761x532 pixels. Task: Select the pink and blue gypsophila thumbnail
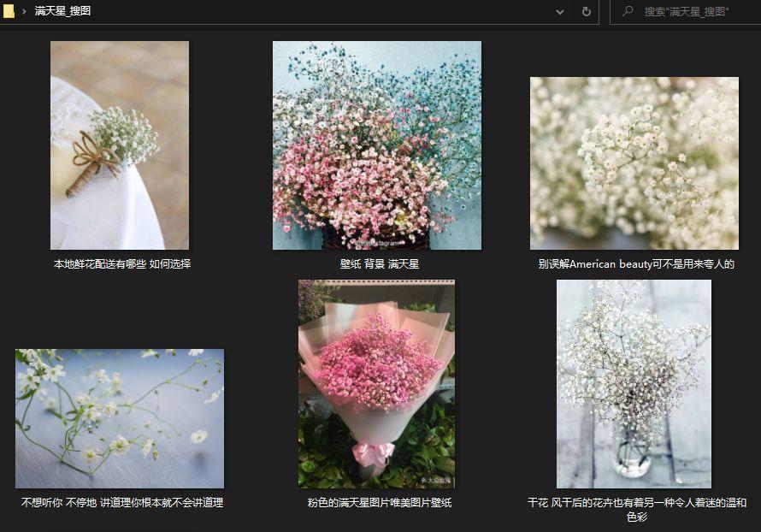click(377, 145)
